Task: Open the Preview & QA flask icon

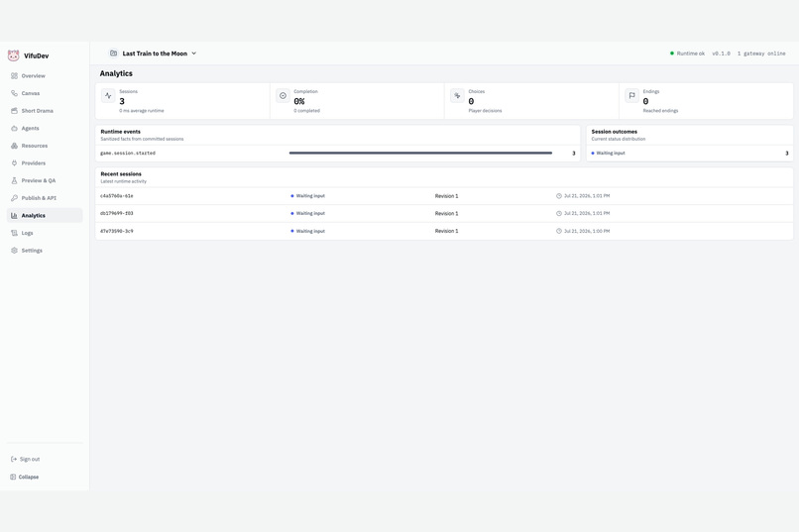Action: pyautogui.click(x=14, y=180)
